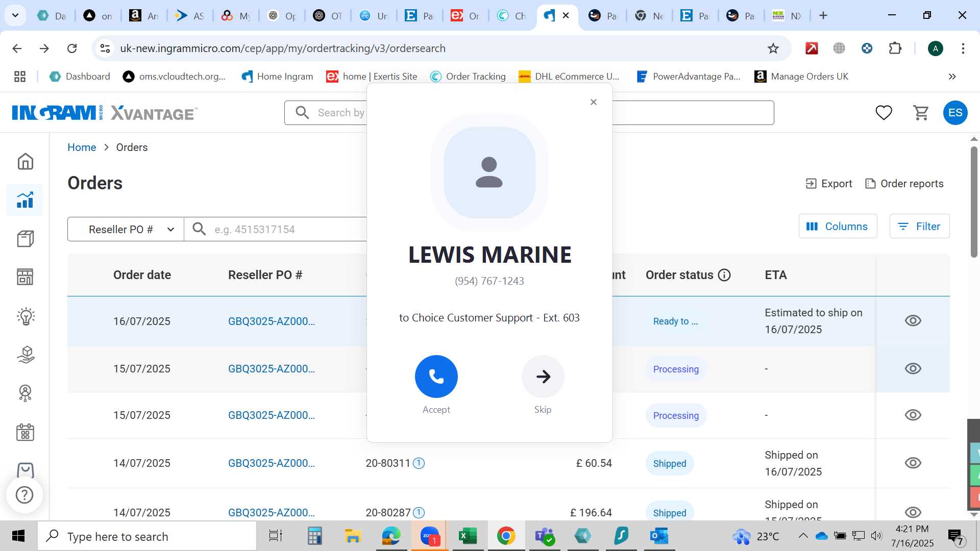Click the info badge next to 20-80287
Image resolution: width=980 pixels, height=551 pixels.
pyautogui.click(x=419, y=512)
